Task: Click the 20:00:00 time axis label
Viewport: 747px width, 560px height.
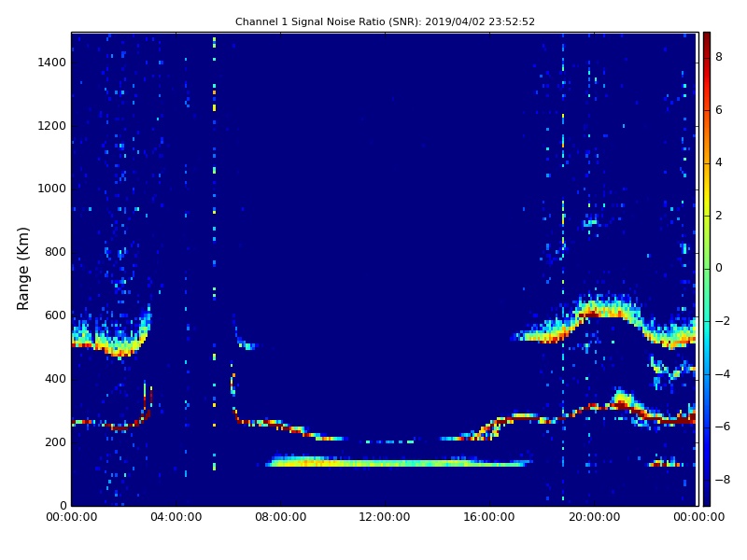Action: pyautogui.click(x=594, y=517)
